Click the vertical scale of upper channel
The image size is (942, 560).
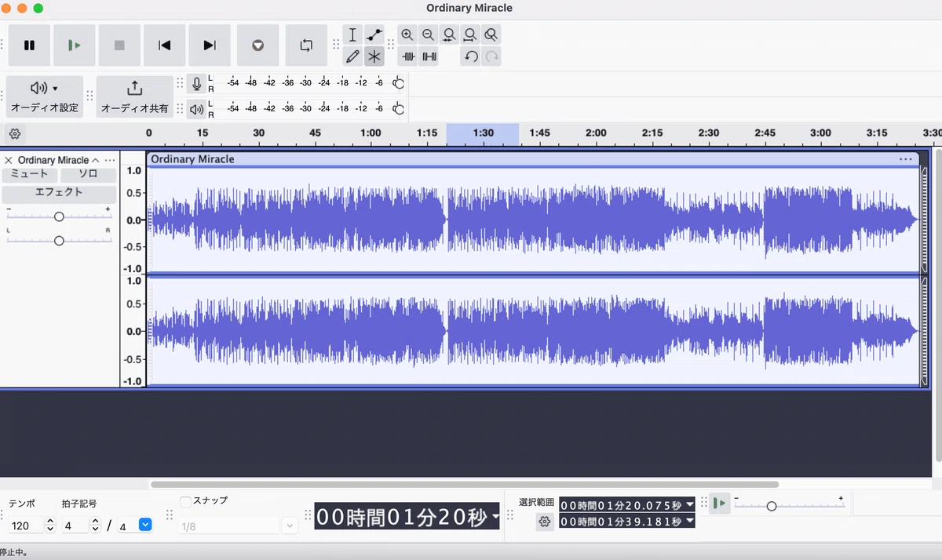tap(133, 220)
